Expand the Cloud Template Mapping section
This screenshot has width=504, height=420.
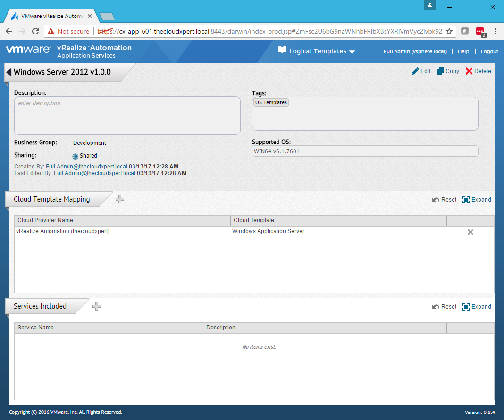pos(477,200)
